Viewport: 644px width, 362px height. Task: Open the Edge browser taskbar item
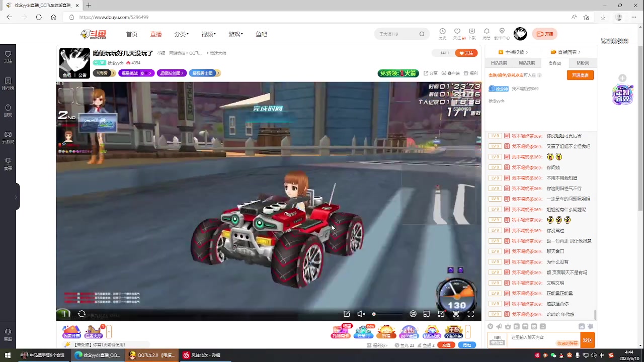click(97, 355)
